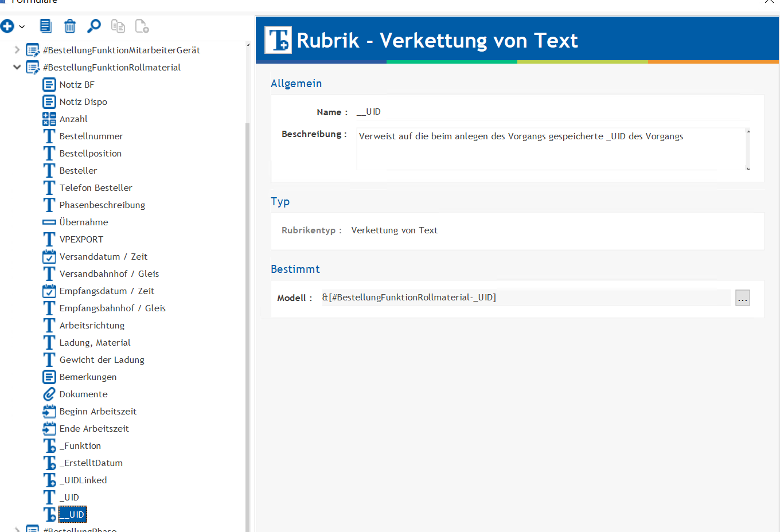The image size is (780, 532).
Task: Click the blue plus add icon
Action: pyautogui.click(x=7, y=26)
